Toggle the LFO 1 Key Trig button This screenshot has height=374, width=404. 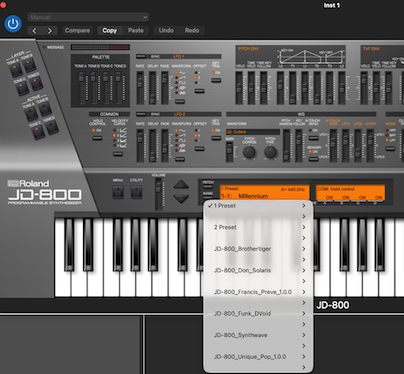coord(216,80)
